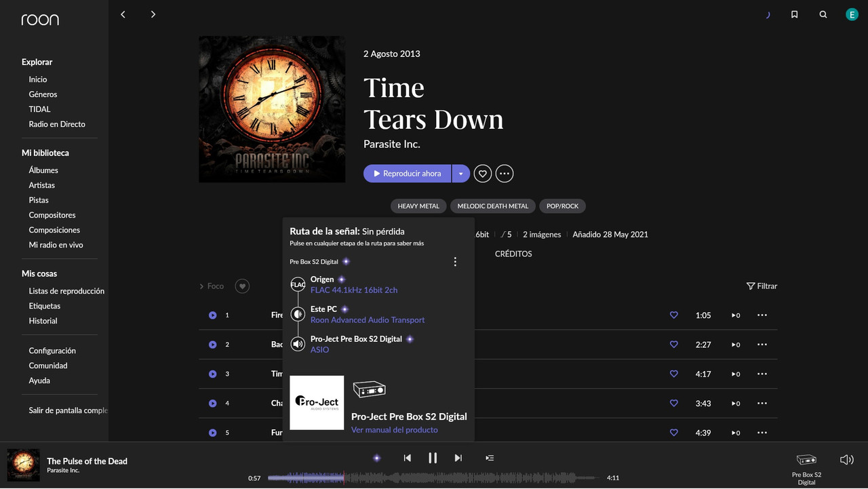This screenshot has height=489, width=868.
Task: Open the play queue icon
Action: (490, 458)
